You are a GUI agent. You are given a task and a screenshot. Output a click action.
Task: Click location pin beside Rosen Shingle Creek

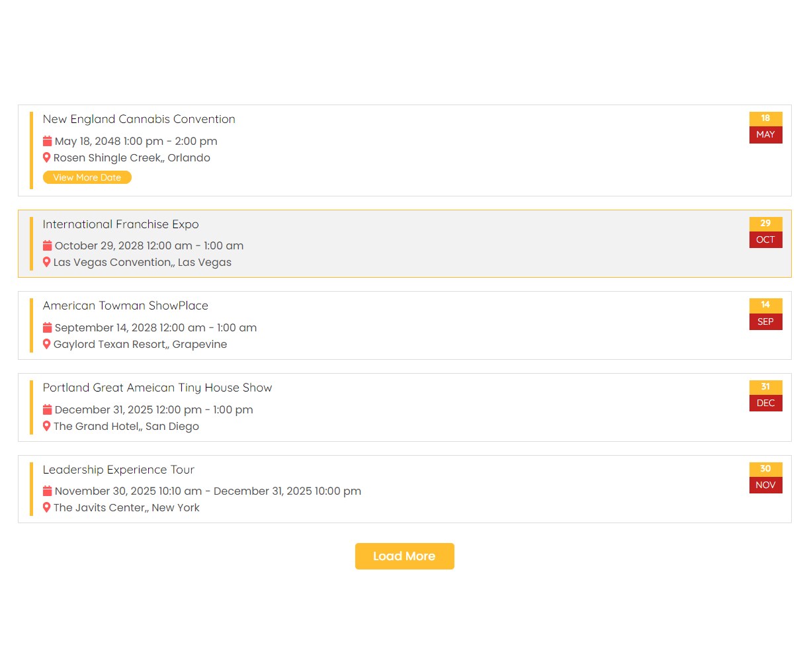pos(46,157)
